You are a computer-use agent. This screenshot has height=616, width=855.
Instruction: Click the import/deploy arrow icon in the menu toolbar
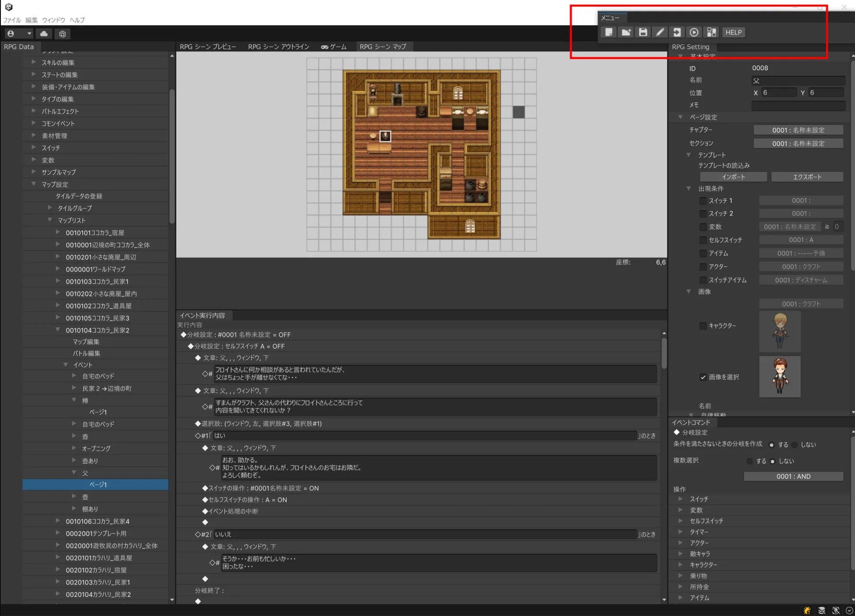tap(677, 32)
